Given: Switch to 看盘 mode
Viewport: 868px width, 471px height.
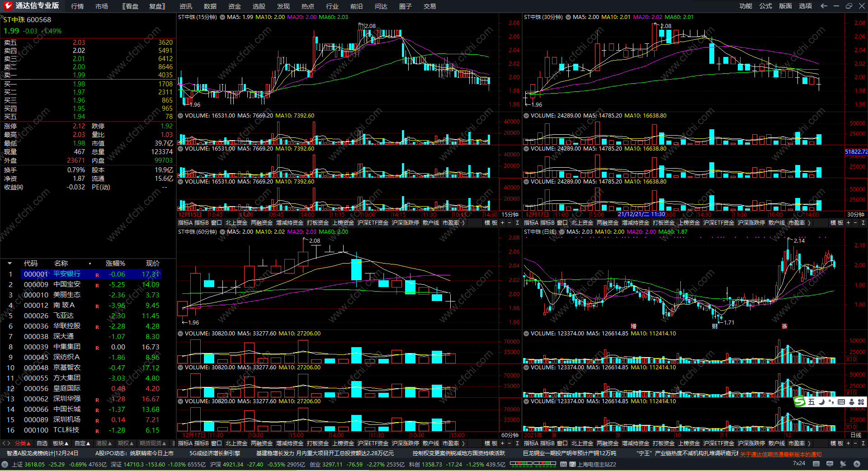Looking at the screenshot, I should click(x=130, y=6).
